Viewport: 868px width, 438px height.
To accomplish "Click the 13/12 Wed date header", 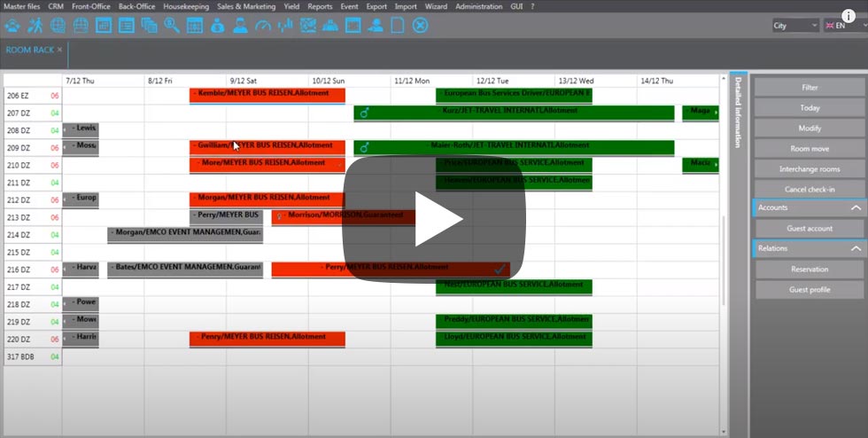I will tap(576, 81).
